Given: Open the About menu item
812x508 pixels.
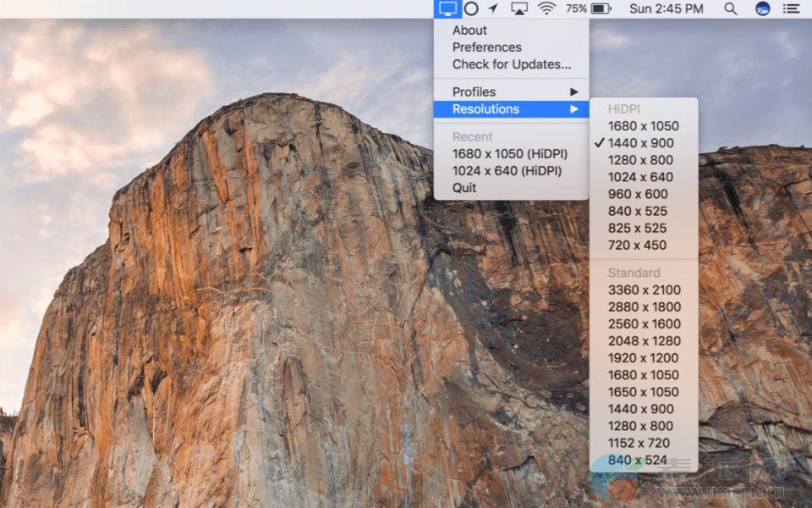Looking at the screenshot, I should point(469,30).
